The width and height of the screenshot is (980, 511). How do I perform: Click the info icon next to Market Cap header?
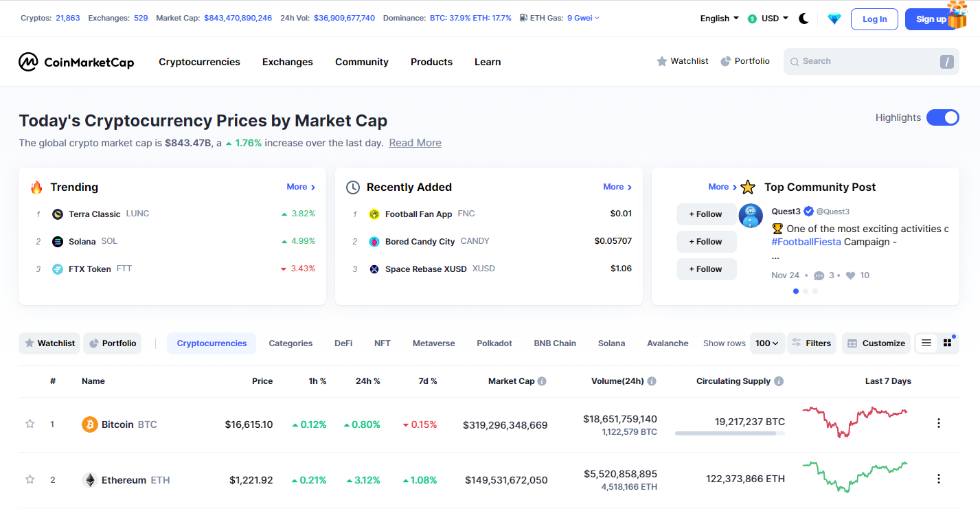coord(542,381)
